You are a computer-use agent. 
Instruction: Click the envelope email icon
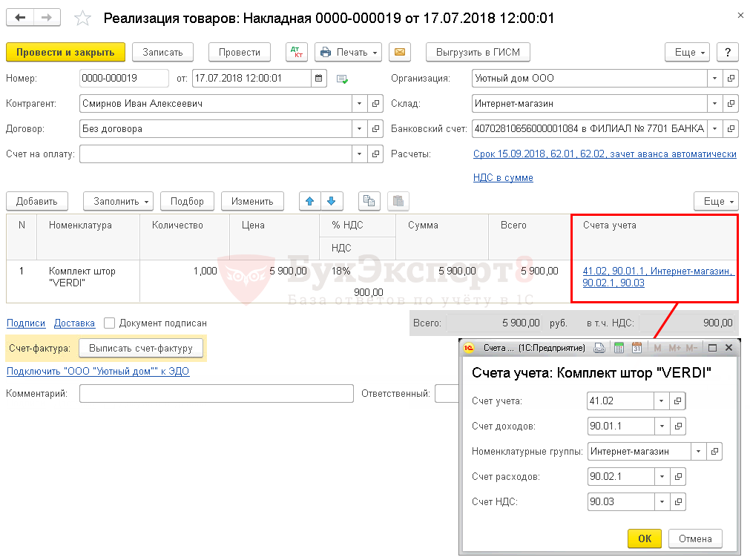pos(400,53)
